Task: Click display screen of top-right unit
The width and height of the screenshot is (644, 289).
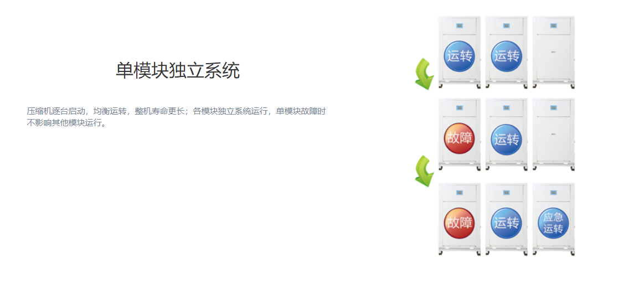Action: [x=553, y=26]
